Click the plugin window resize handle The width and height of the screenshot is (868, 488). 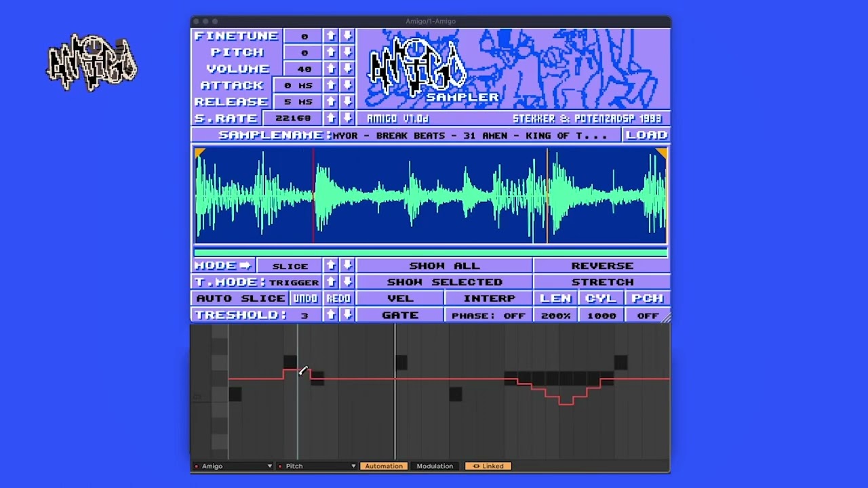click(665, 319)
